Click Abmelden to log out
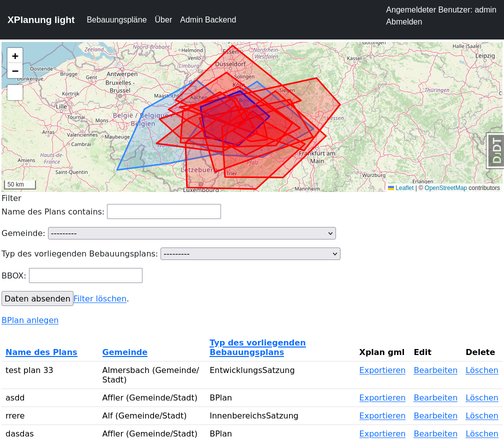The height and width of the screenshot is (442, 504). click(404, 22)
